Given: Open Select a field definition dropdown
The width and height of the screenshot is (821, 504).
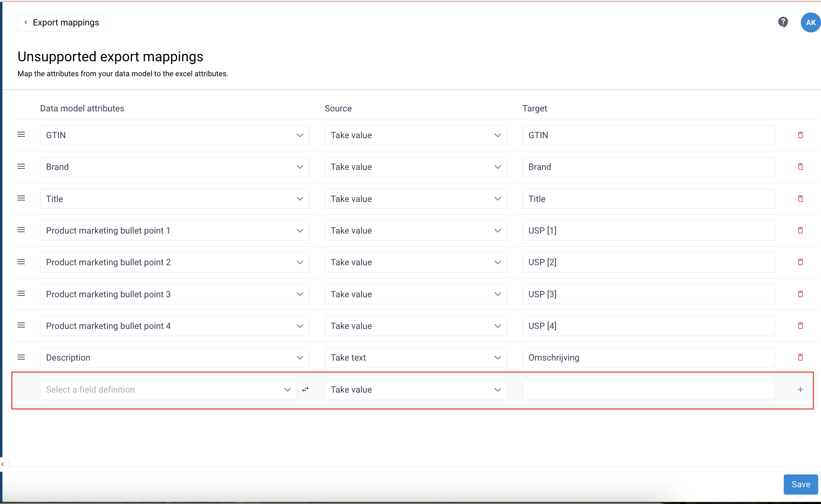Looking at the screenshot, I should [168, 389].
